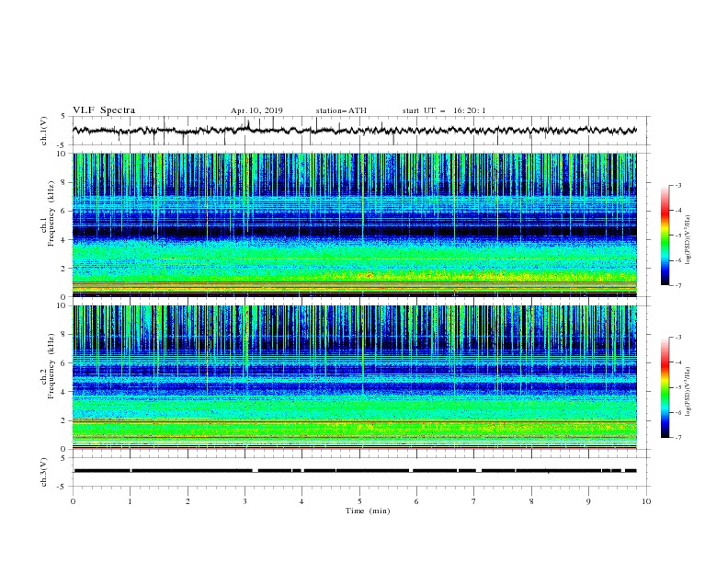Image resolution: width=728 pixels, height=563 pixels.
Task: Click the 'station=ATH' label
Action: click(341, 110)
